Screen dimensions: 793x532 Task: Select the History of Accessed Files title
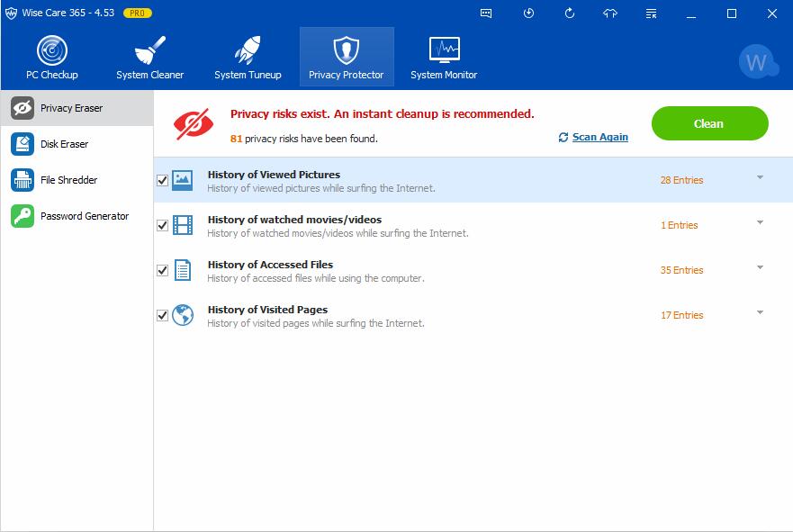(x=270, y=265)
